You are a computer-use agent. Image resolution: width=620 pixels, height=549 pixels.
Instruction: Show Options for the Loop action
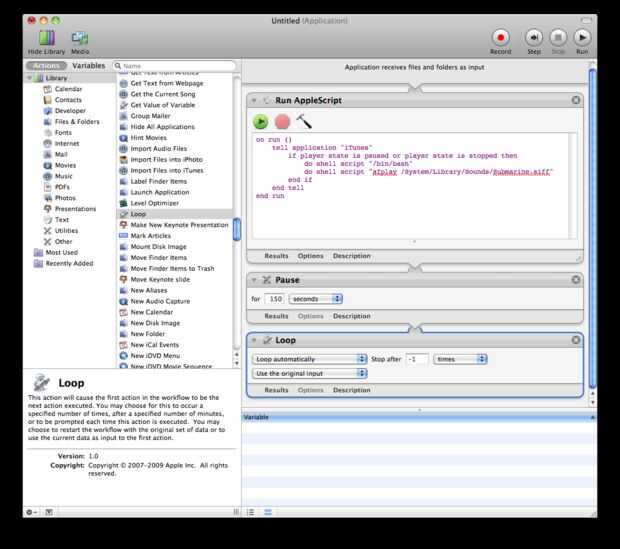tap(310, 390)
